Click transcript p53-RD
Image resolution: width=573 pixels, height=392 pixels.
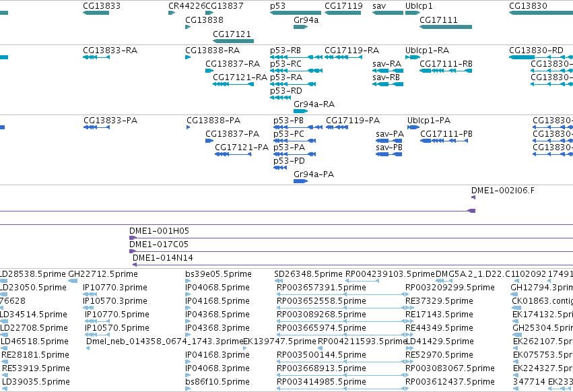286,91
